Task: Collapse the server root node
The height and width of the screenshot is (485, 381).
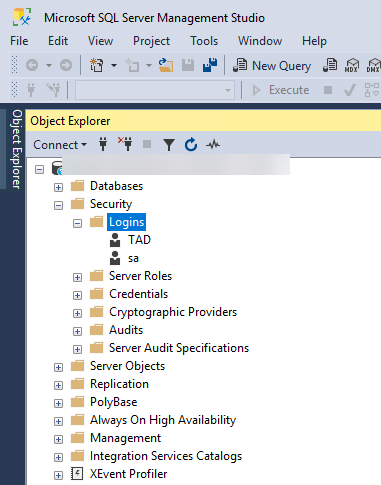Action: pyautogui.click(x=39, y=169)
